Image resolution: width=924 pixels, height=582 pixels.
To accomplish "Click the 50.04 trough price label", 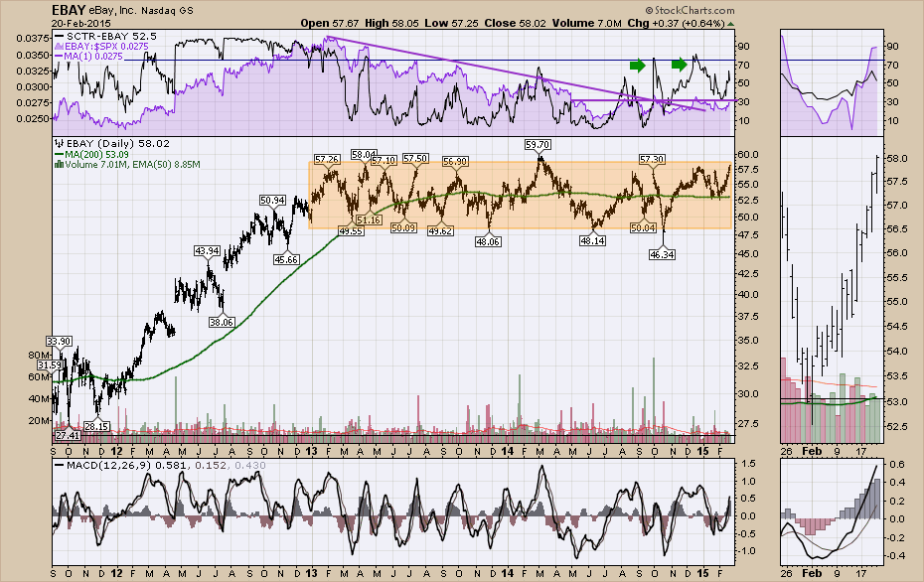I will click(643, 227).
